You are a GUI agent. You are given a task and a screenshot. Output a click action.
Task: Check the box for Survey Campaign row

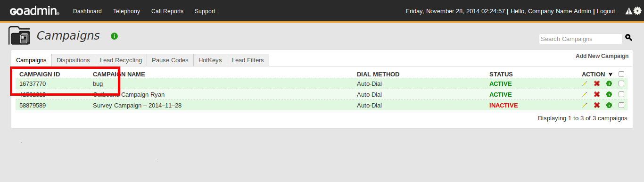(x=621, y=105)
